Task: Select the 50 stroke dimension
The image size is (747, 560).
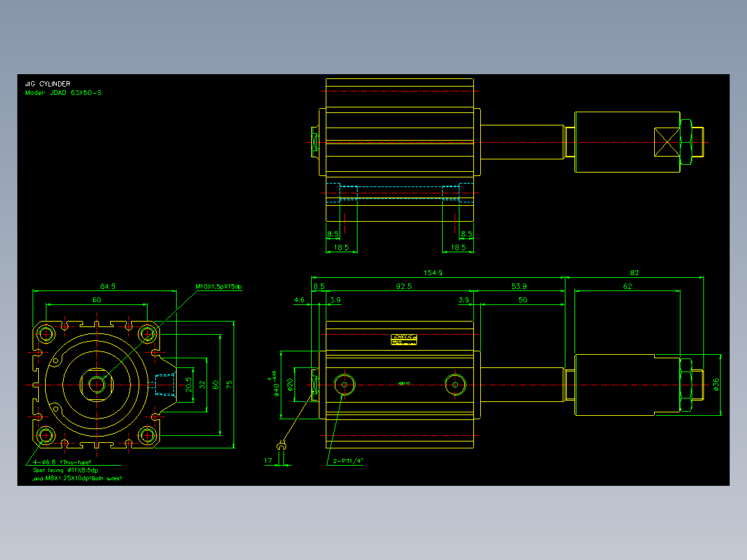Action: (522, 300)
